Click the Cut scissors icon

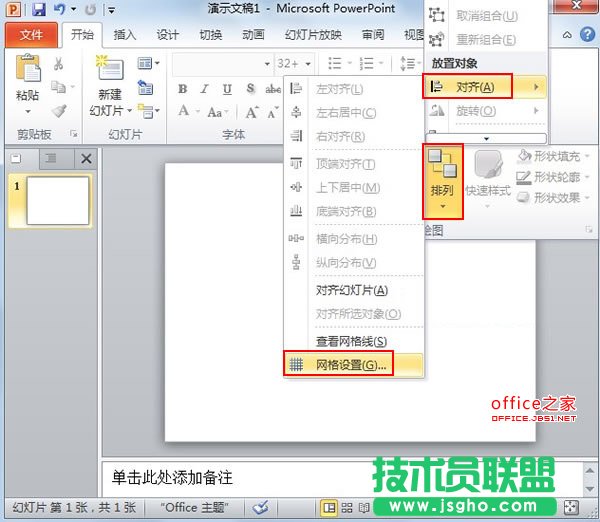(x=58, y=64)
